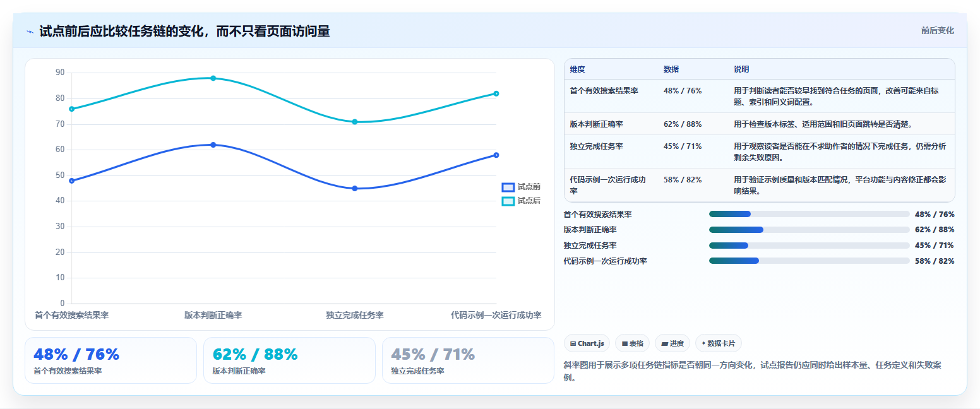Click the 首个有效搜索结果率 x-axis label
The image size is (980, 409).
[x=71, y=315]
